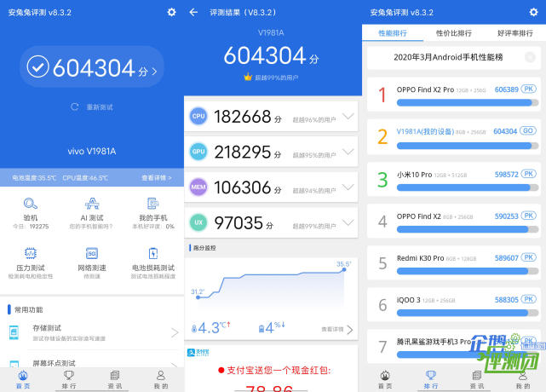Tap PK button for 小米10 Pro
Viewport: 546px width, 392px height.
528,174
